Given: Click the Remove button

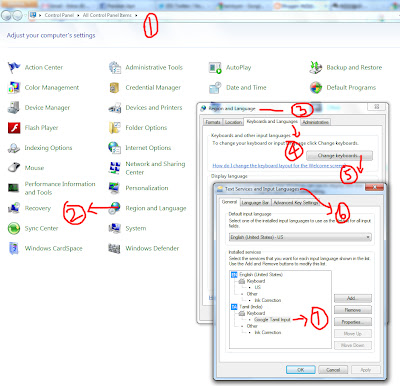Looking at the screenshot, I should pos(353,310).
